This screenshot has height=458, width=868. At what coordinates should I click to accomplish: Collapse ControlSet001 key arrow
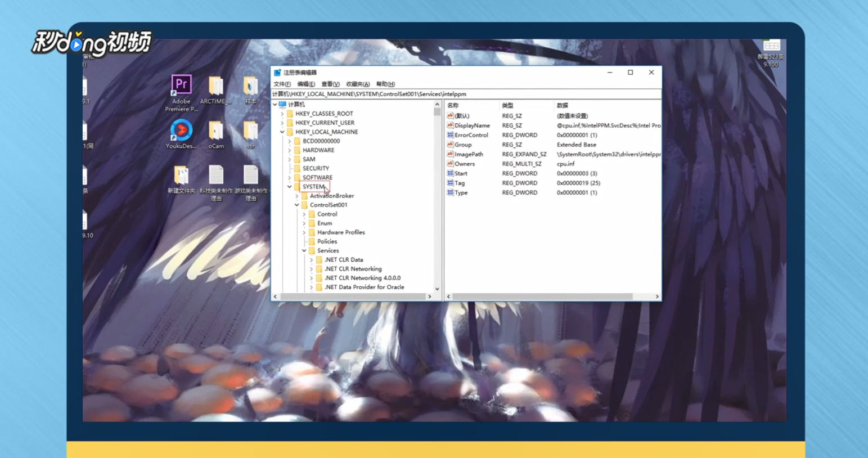[297, 205]
